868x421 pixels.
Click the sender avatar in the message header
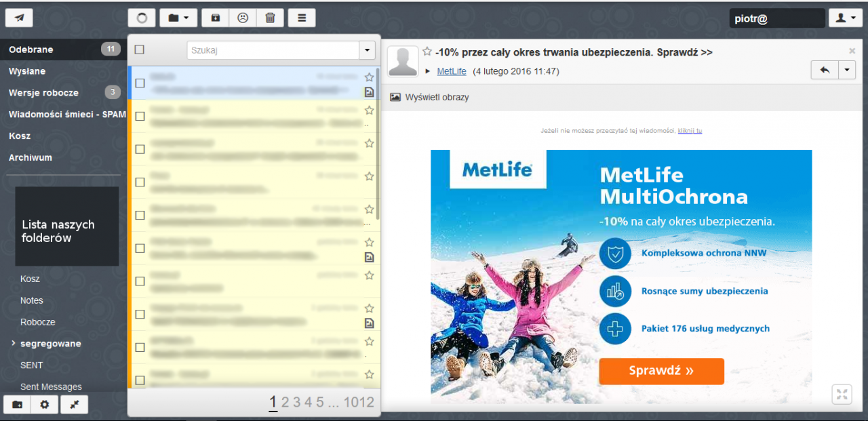click(x=403, y=62)
